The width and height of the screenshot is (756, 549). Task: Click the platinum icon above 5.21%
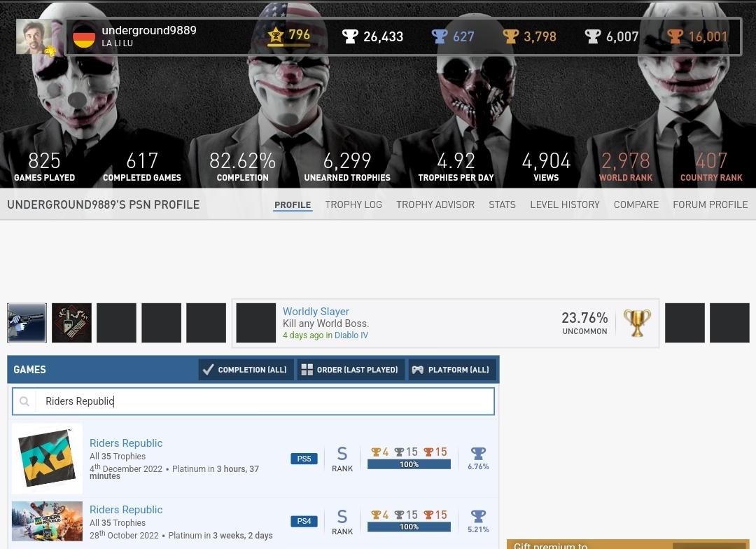click(x=478, y=516)
